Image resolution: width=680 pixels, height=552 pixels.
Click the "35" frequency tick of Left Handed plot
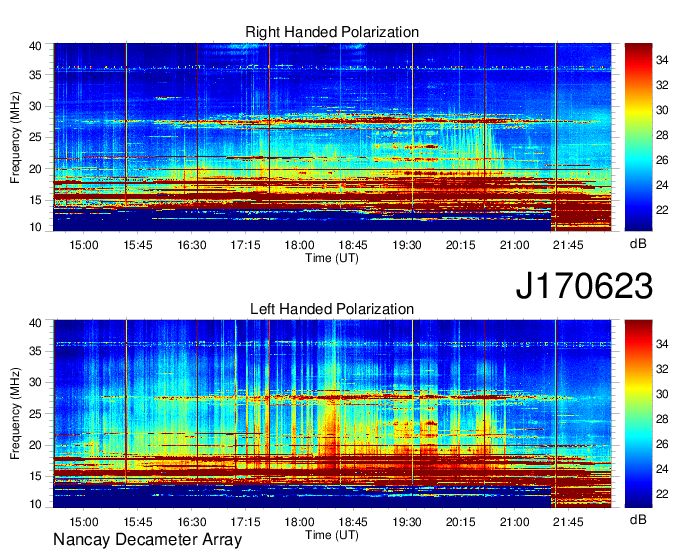click(x=36, y=351)
